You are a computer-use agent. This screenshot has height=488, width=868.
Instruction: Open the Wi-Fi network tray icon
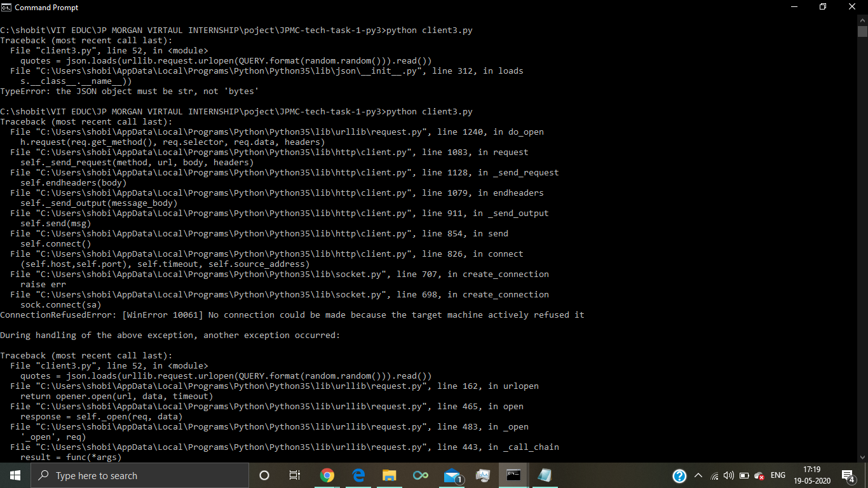[x=714, y=476]
